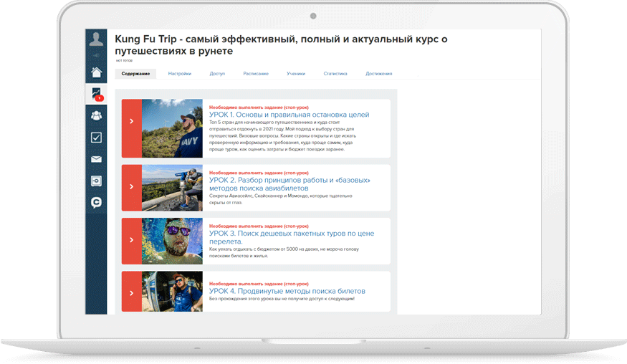Expand the red arrow of УРОК 4

pyautogui.click(x=132, y=292)
